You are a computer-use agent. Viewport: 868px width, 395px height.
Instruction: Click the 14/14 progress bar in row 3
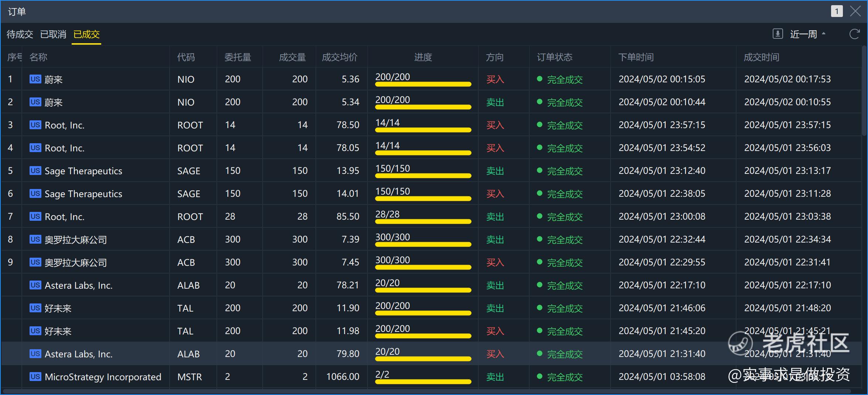[x=423, y=130]
